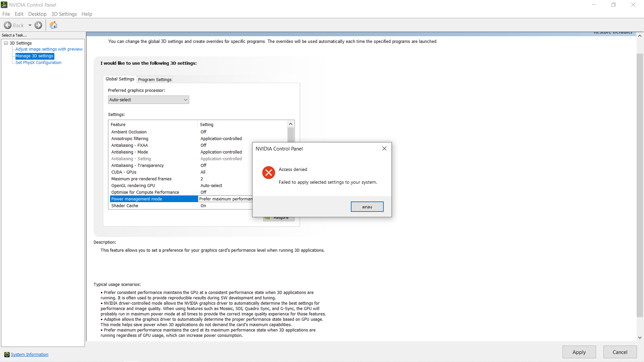Click the main panel vertical scrollbar thumb

click(640, 185)
